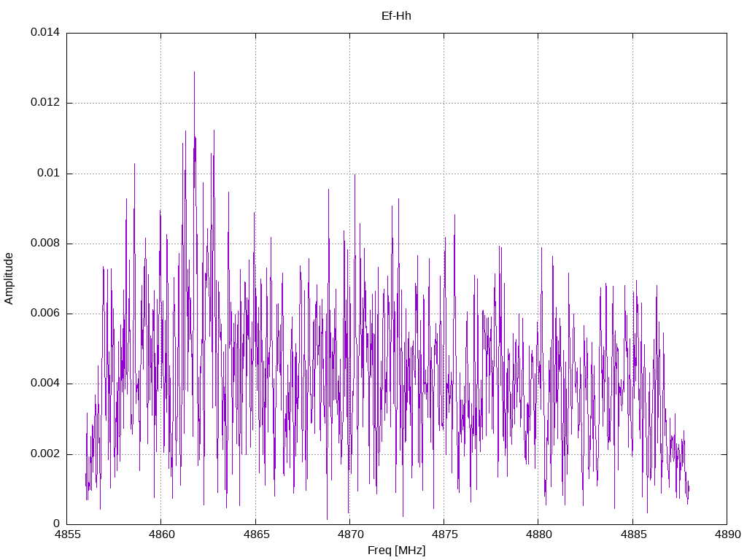Viewport: 747px width, 560px height.
Task: Click the y-axis tick value 0.006
Action: tap(45, 314)
